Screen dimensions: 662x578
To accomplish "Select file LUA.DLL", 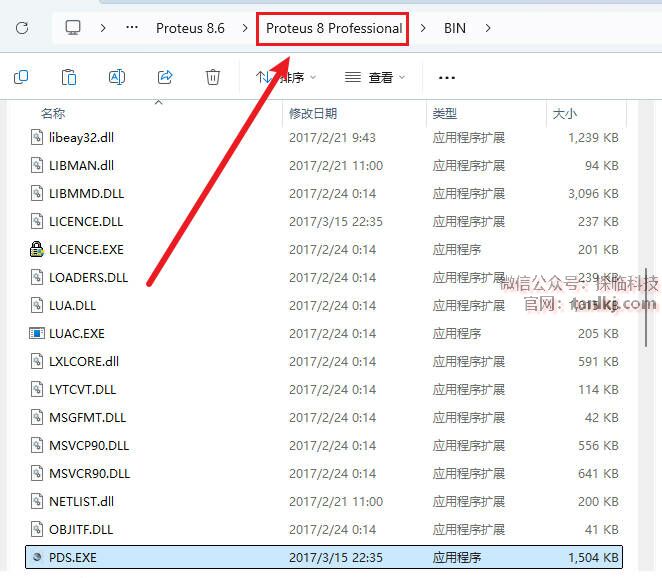I will [324, 306].
